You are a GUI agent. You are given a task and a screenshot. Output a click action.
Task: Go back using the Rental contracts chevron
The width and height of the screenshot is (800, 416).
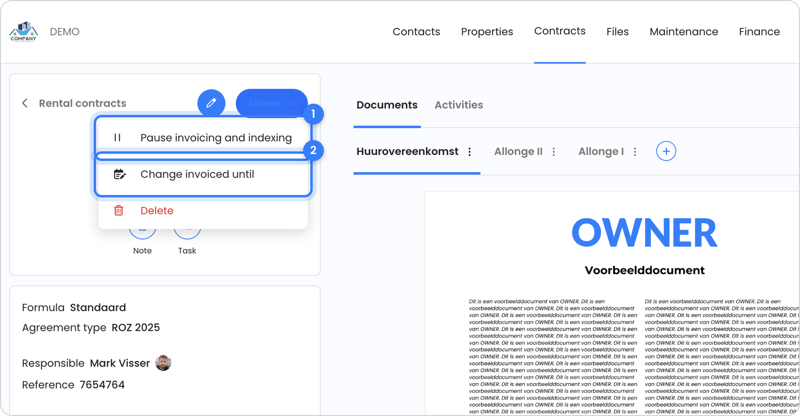[x=24, y=103]
